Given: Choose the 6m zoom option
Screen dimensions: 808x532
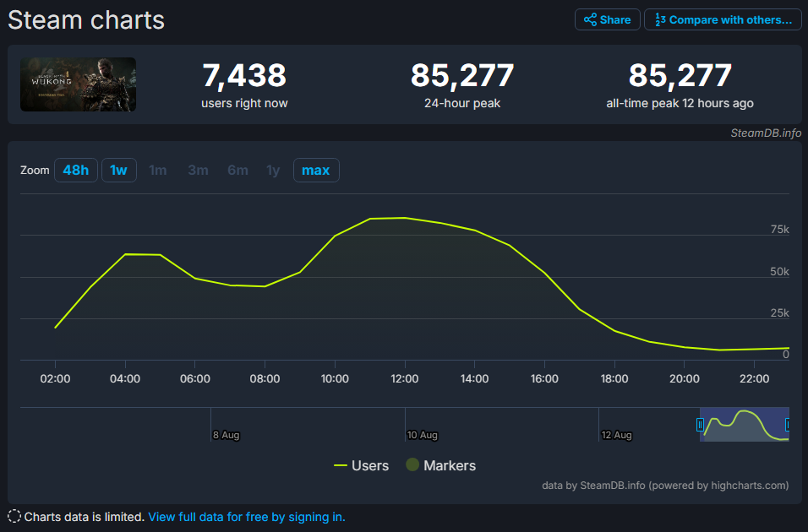Looking at the screenshot, I should pyautogui.click(x=237, y=170).
